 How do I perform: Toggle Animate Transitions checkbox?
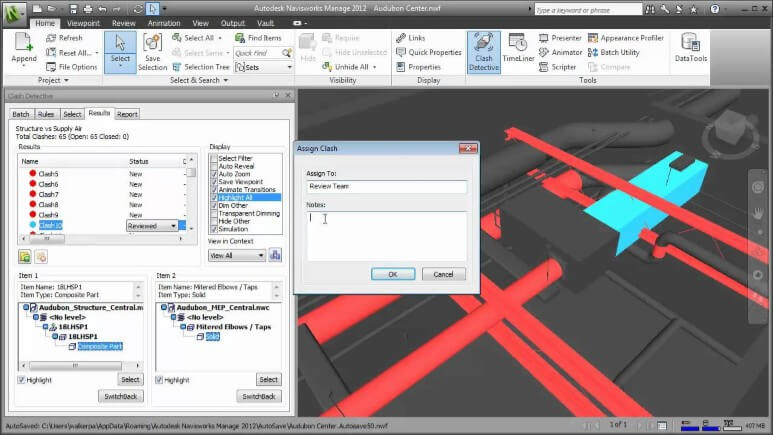click(x=214, y=190)
